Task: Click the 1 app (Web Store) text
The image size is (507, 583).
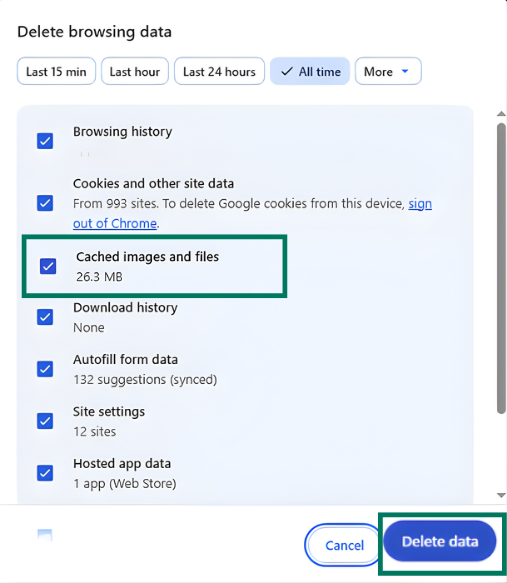Action: [x=125, y=484]
